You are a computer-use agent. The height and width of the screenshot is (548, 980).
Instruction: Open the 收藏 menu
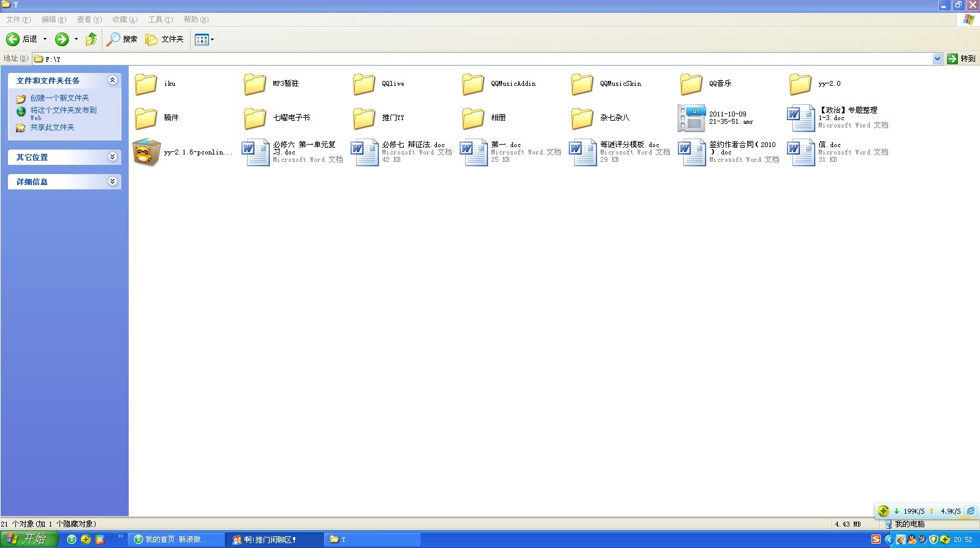pyautogui.click(x=124, y=20)
